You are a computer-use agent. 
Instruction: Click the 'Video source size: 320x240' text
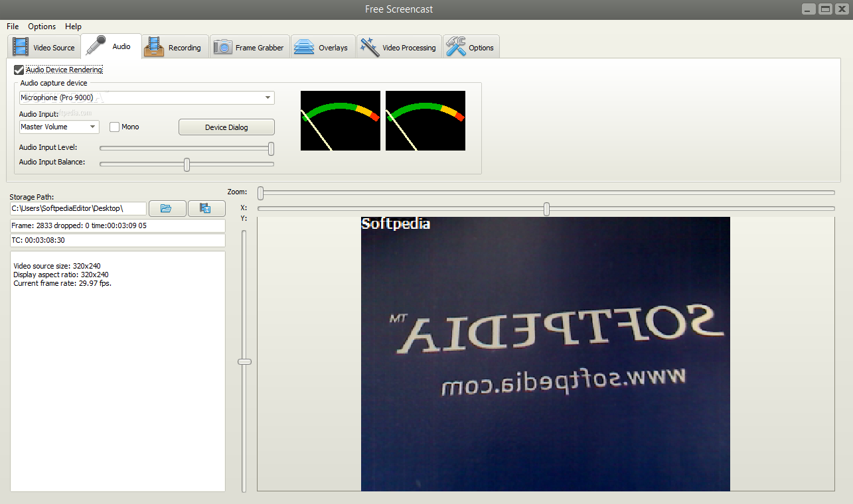point(57,266)
